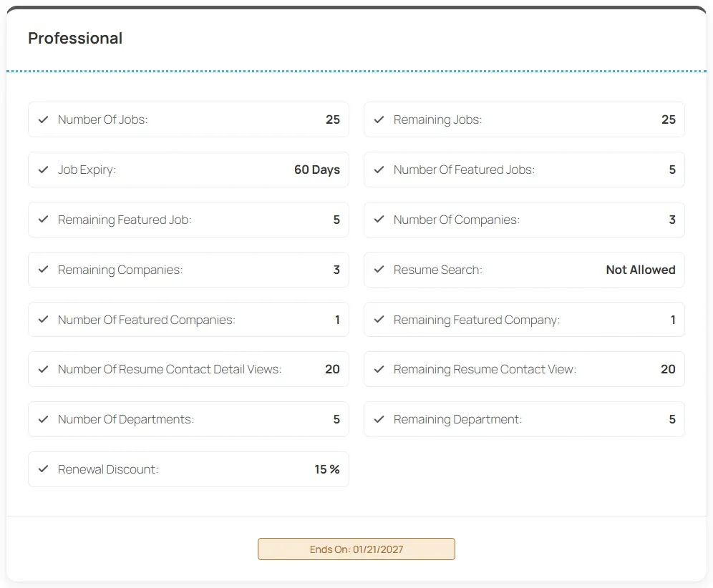Click checkmark next to Resume Search
Viewport: 713px width, 588px height.
[x=379, y=270]
